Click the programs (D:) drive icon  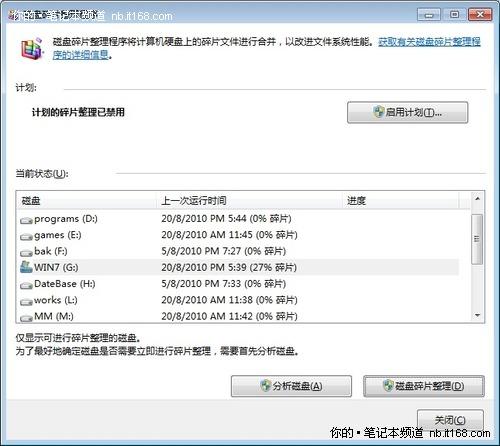click(x=26, y=220)
